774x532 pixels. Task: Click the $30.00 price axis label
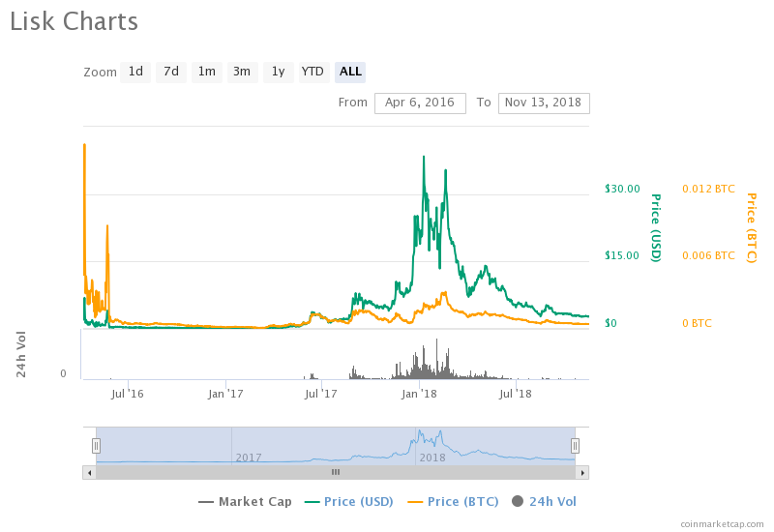[x=622, y=189]
